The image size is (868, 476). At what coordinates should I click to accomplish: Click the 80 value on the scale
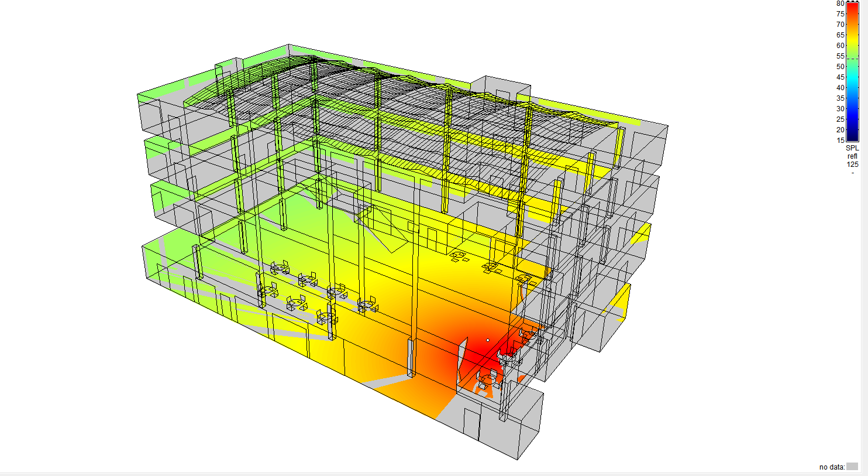pyautogui.click(x=840, y=4)
